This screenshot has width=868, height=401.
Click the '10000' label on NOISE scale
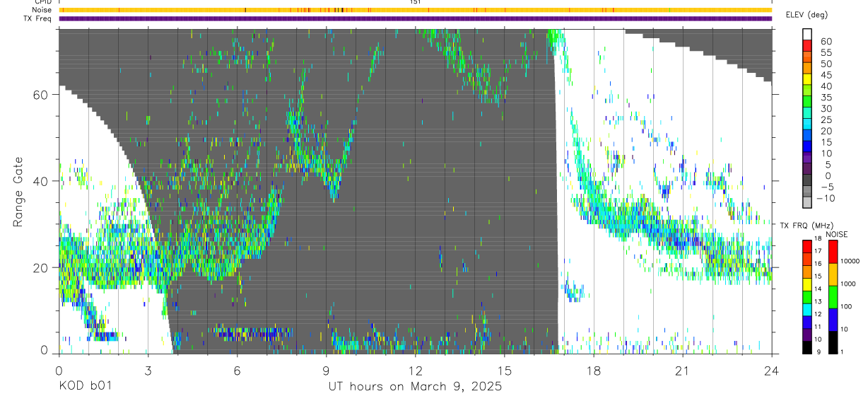[x=850, y=261]
